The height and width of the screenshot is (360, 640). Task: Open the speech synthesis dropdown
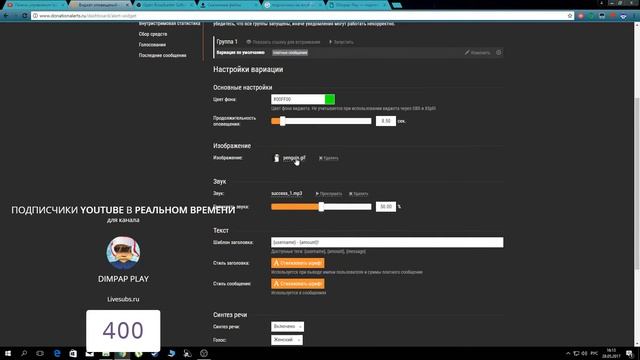(287, 327)
